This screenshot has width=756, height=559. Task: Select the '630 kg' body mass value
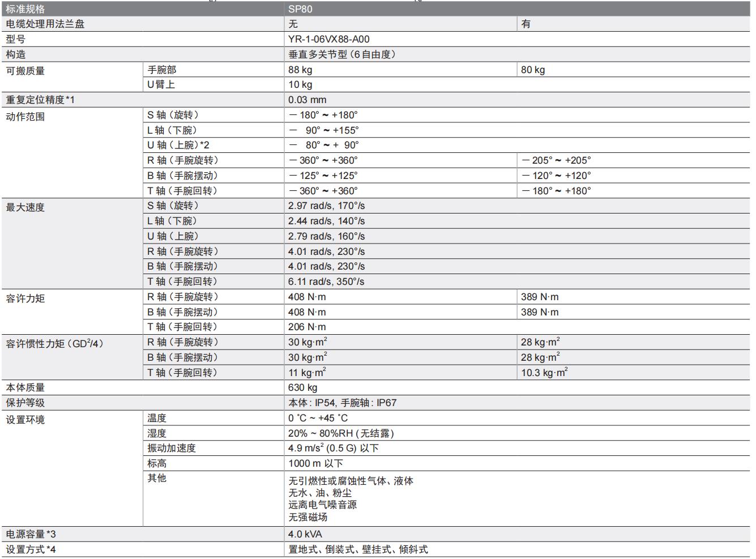click(303, 387)
